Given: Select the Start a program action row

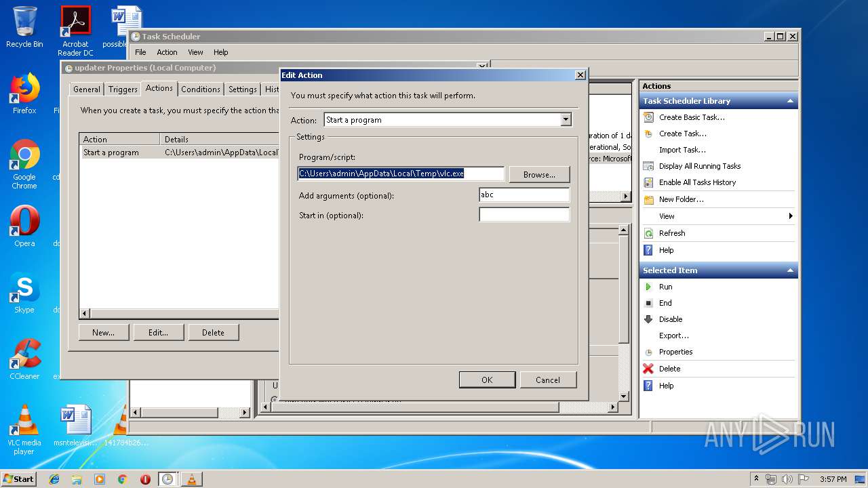Looking at the screenshot, I should click(179, 152).
